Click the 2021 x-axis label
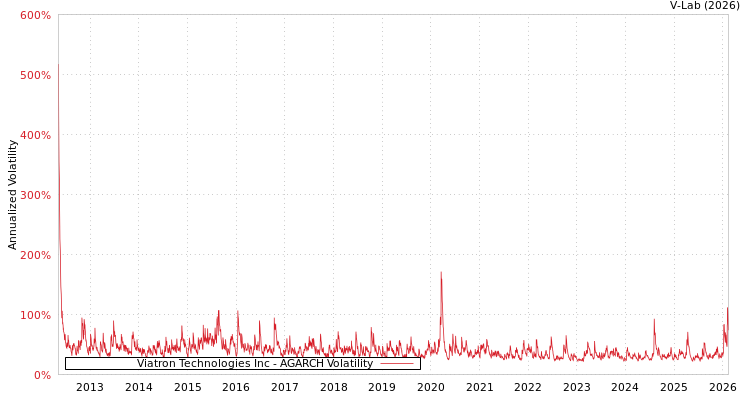Viewport: 750px width, 400px height. tap(479, 387)
